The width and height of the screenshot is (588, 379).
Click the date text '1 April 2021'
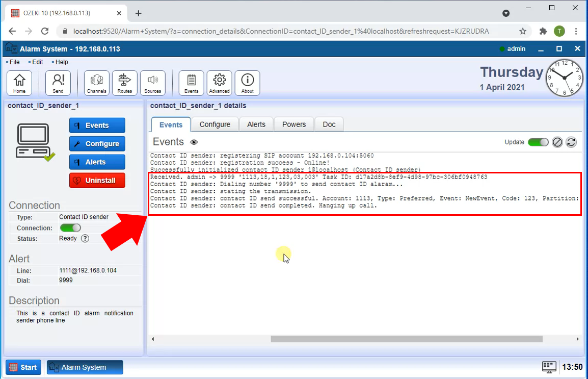click(x=502, y=87)
